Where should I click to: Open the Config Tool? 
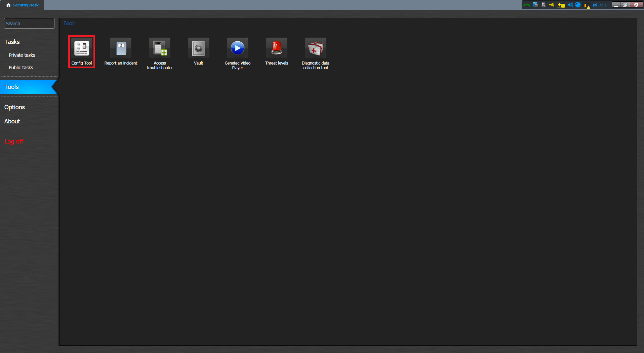pos(81,49)
